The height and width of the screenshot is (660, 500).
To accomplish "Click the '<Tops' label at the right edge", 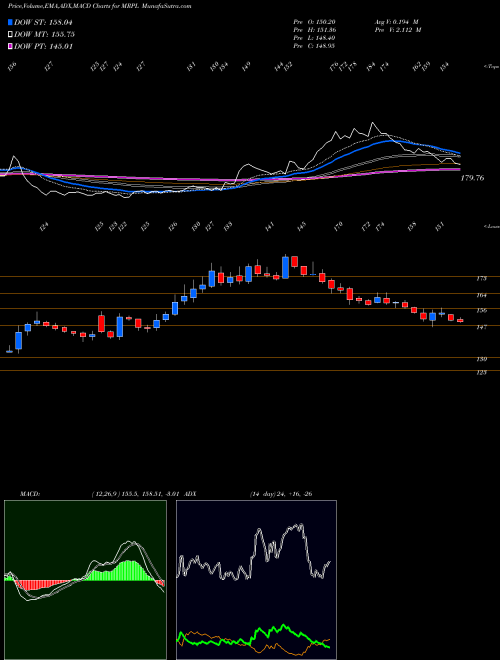I will [491, 67].
